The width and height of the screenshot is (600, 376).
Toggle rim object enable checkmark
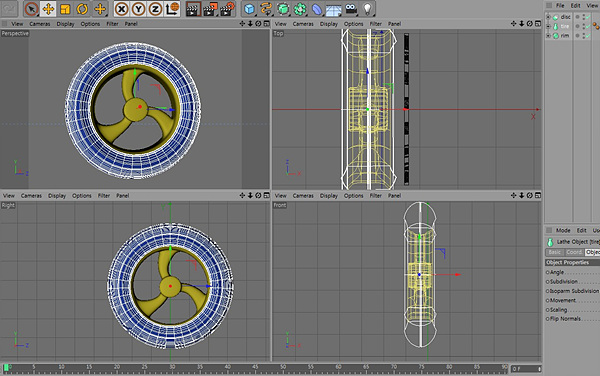tap(588, 36)
